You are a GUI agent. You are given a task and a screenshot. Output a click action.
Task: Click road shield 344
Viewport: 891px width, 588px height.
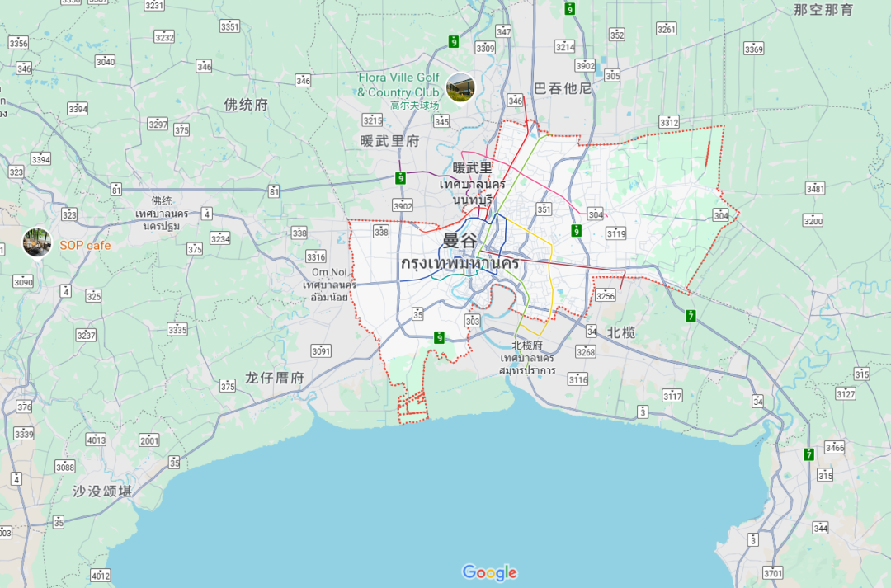tap(821, 528)
